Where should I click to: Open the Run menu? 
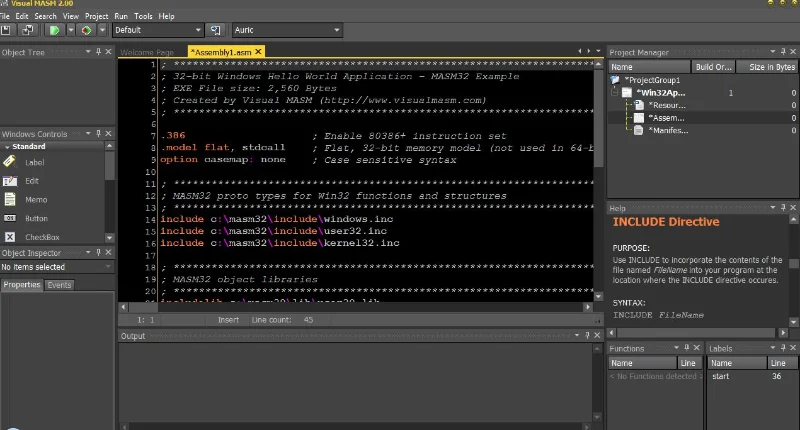click(x=121, y=16)
